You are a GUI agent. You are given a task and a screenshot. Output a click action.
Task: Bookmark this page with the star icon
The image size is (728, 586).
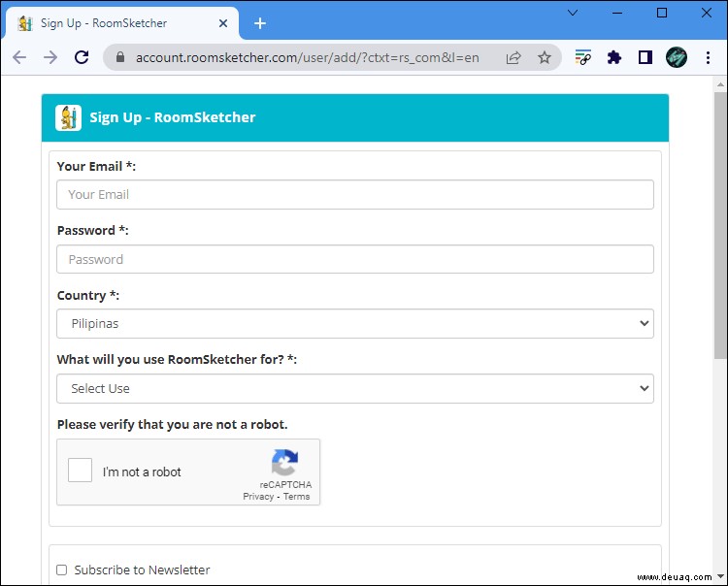(545, 57)
